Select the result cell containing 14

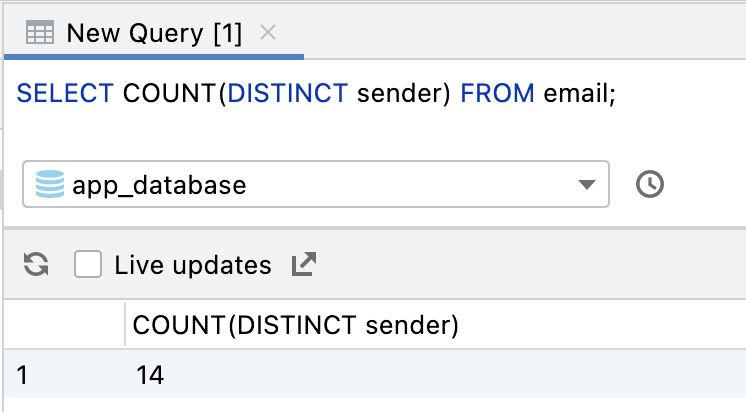tap(150, 375)
